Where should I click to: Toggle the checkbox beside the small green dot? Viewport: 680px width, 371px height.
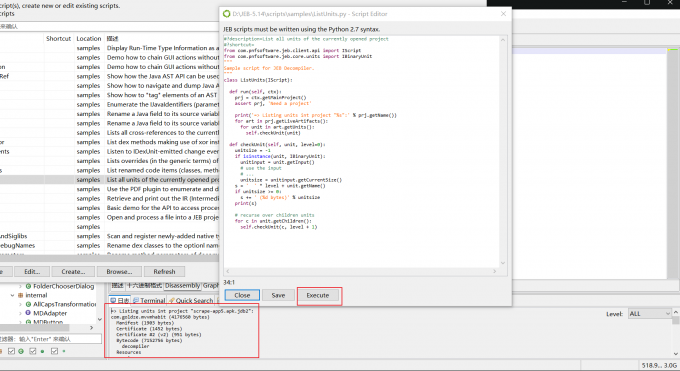coord(54,351)
